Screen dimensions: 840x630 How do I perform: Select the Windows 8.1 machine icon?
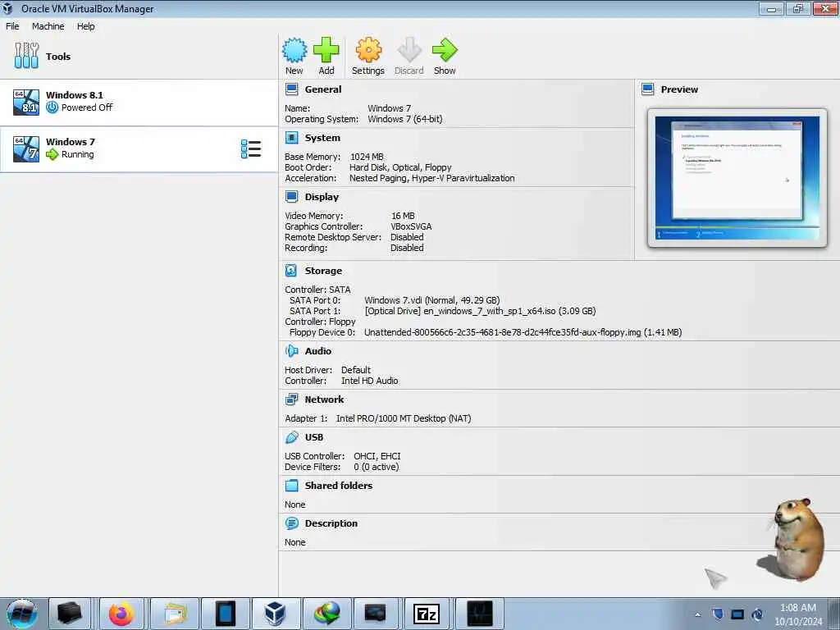[26, 103]
